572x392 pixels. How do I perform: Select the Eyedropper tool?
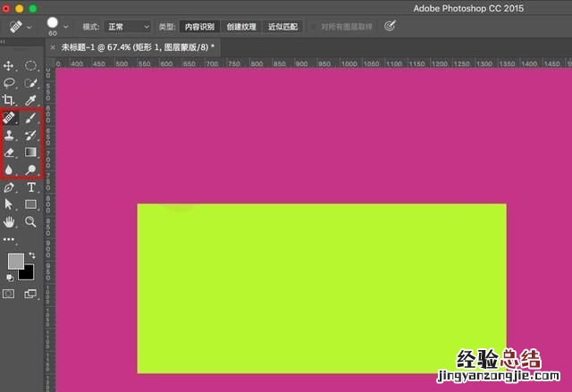coord(30,100)
